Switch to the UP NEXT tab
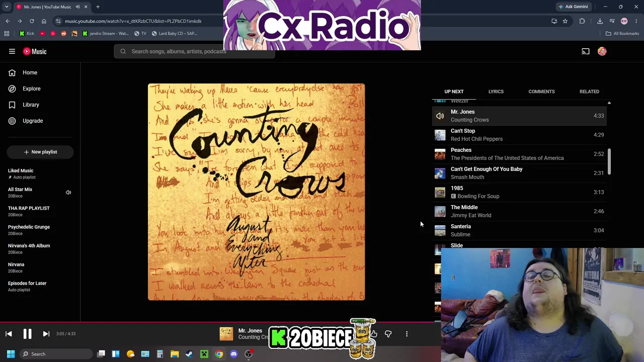This screenshot has height=362, width=644. point(454,92)
